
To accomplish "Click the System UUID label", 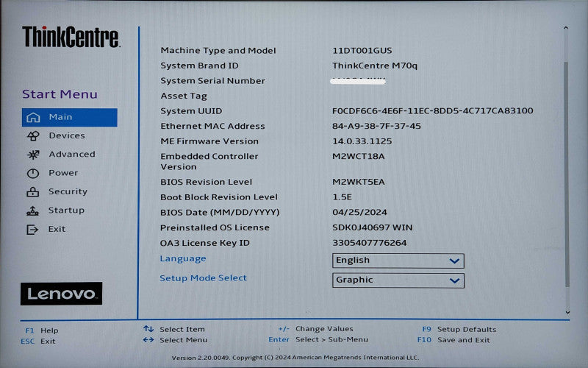I will coord(191,111).
